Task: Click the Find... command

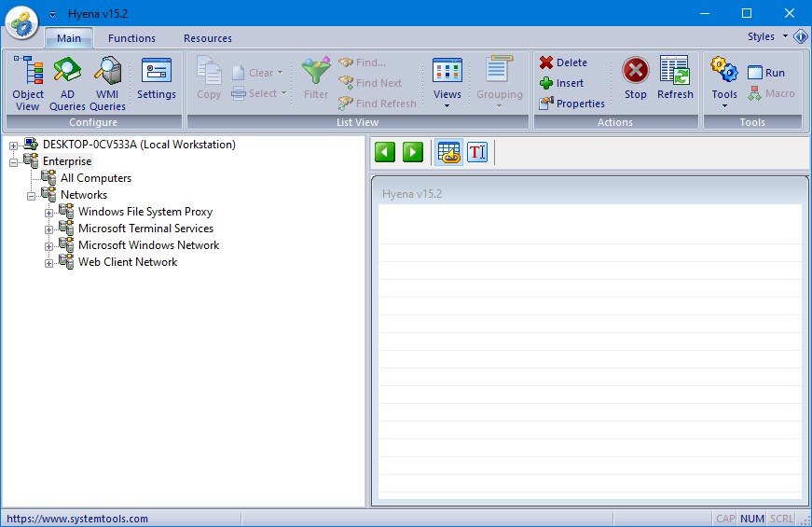Action: click(362, 62)
